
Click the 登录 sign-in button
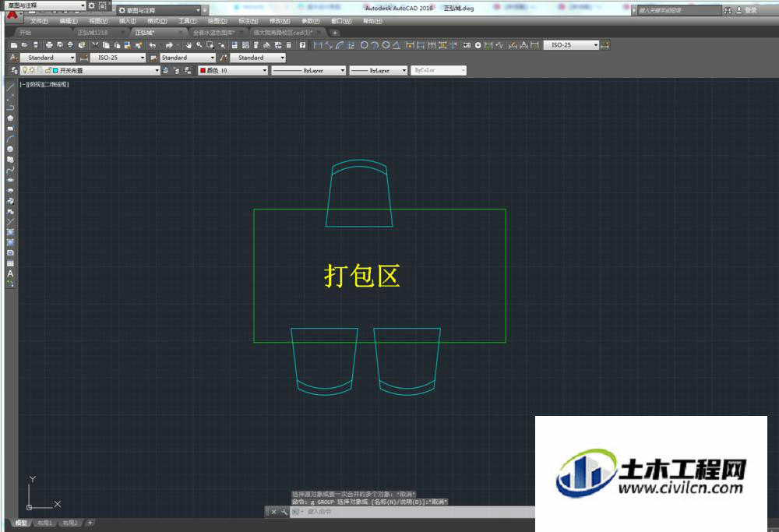747,10
